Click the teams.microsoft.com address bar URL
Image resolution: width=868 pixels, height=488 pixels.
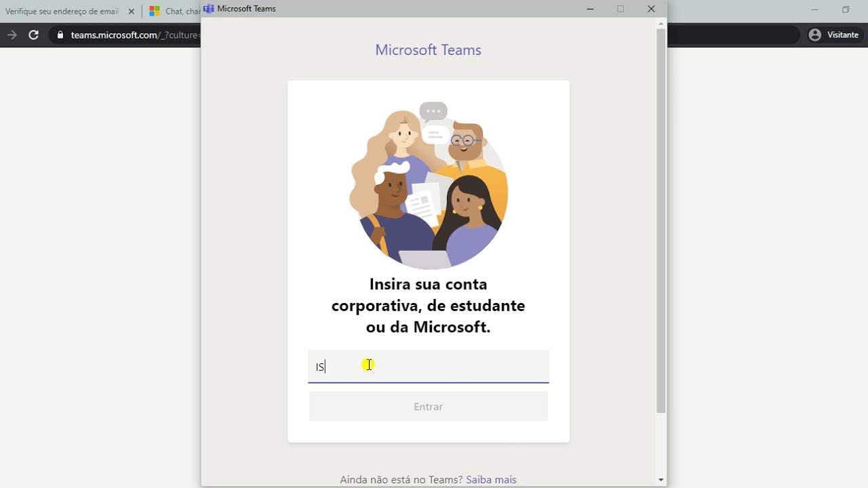tap(136, 35)
